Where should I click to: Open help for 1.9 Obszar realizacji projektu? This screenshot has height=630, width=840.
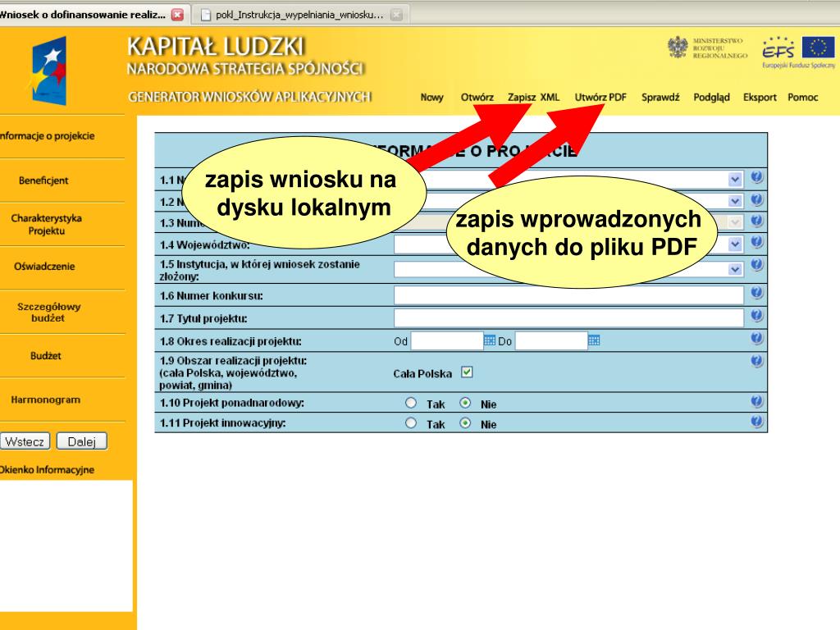pyautogui.click(x=756, y=361)
